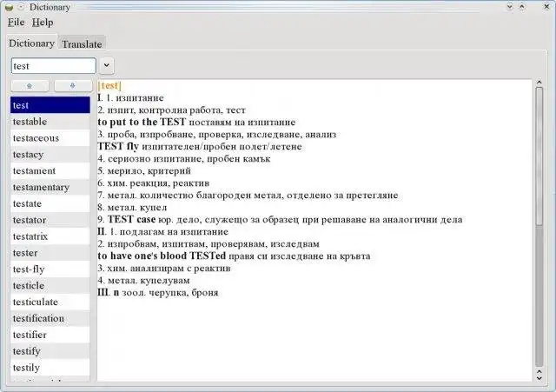
Task: Select 'testacy' in the word list
Action: (x=50, y=155)
